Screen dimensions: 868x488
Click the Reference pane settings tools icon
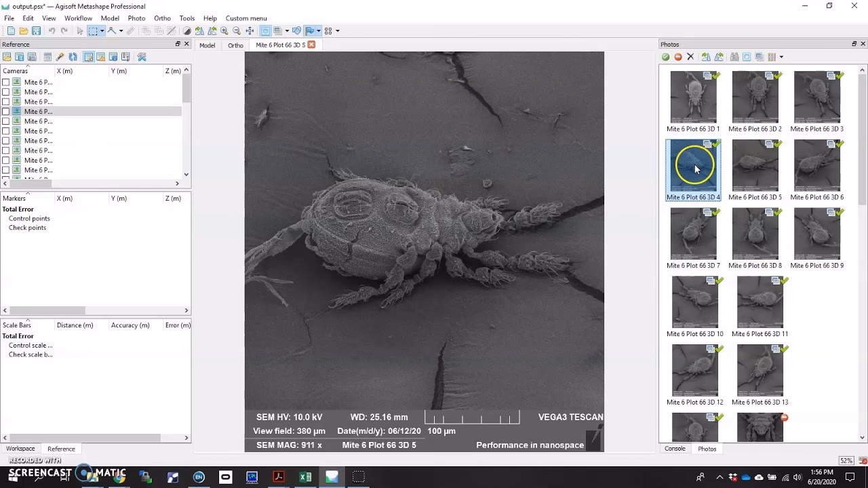[142, 57]
